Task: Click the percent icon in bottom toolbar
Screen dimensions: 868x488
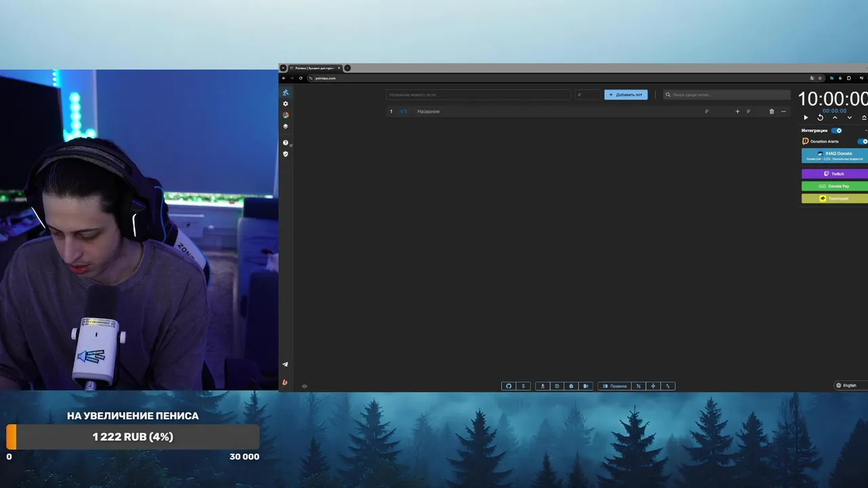Action: [638, 386]
